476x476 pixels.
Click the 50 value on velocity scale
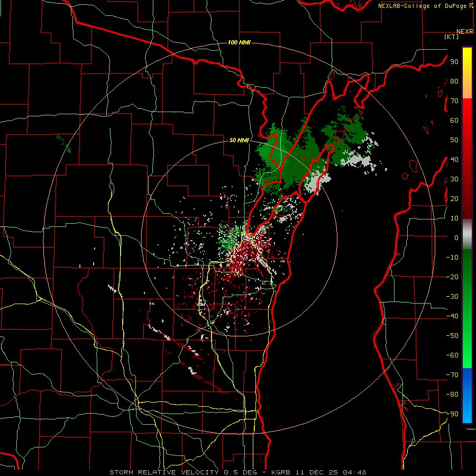pyautogui.click(x=454, y=140)
